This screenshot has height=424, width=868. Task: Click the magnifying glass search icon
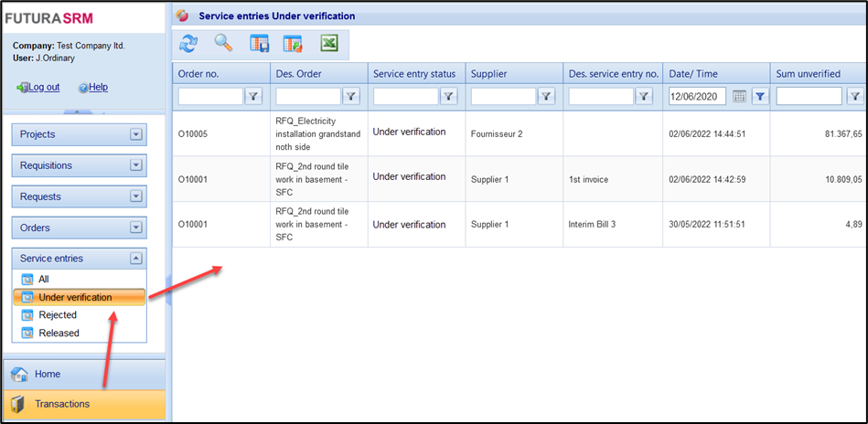coord(223,43)
